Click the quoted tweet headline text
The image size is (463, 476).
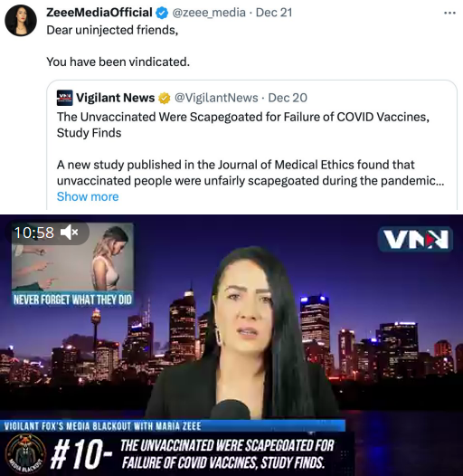[243, 125]
